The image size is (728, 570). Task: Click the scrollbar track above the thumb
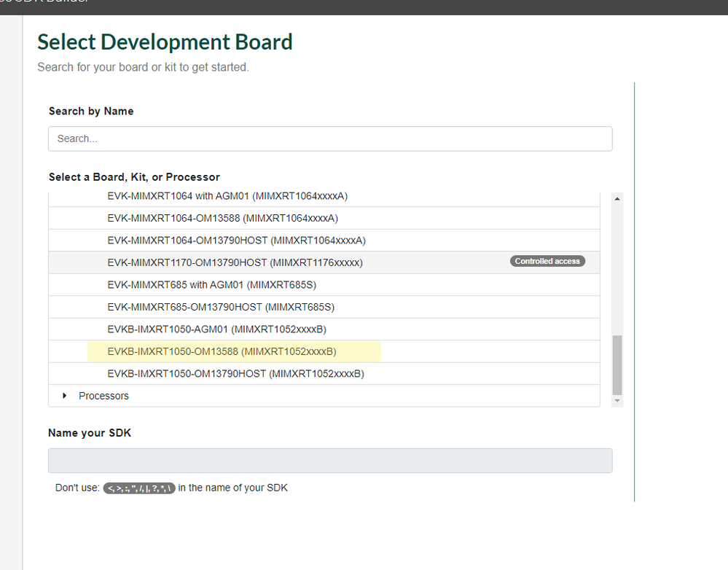click(x=618, y=270)
